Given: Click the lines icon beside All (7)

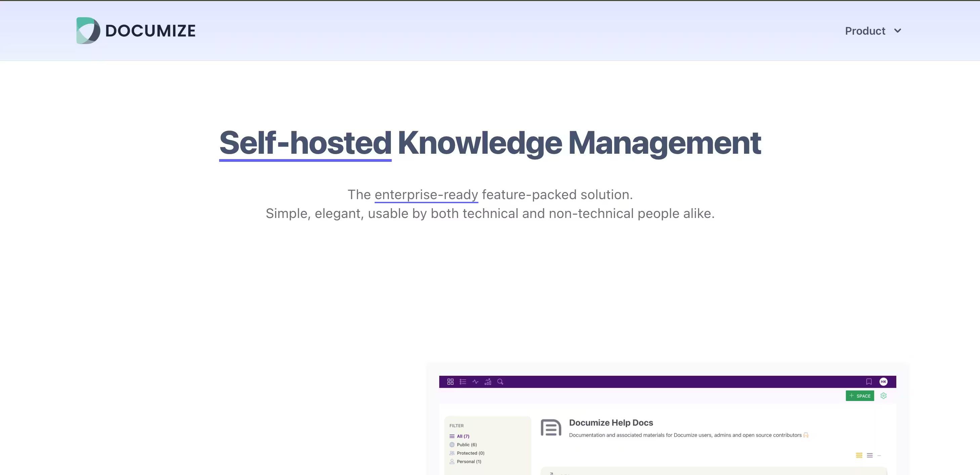Looking at the screenshot, I should click(452, 437).
